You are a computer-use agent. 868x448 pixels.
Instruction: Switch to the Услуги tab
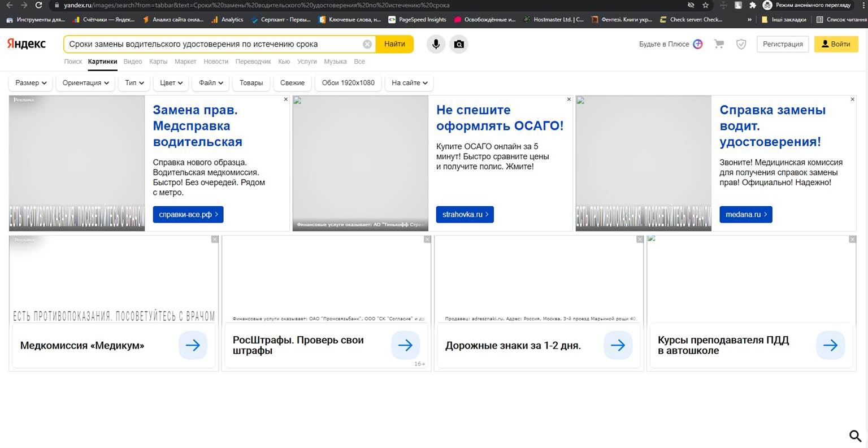[x=307, y=62]
